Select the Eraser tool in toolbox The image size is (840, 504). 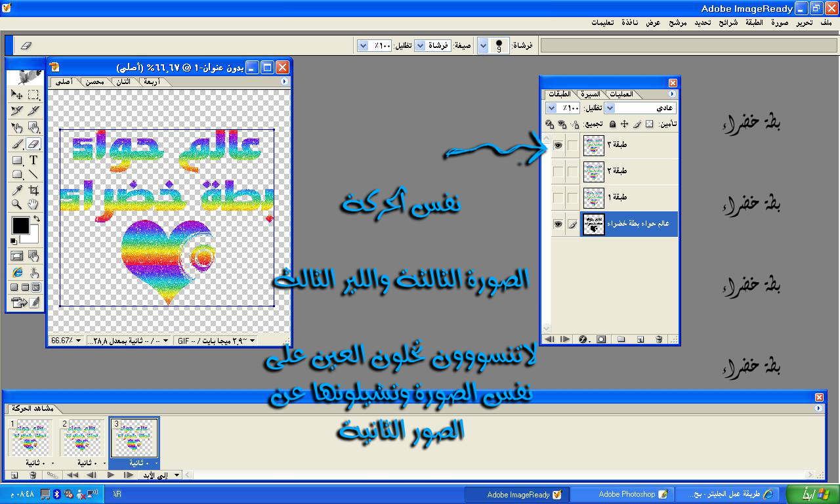tap(33, 144)
